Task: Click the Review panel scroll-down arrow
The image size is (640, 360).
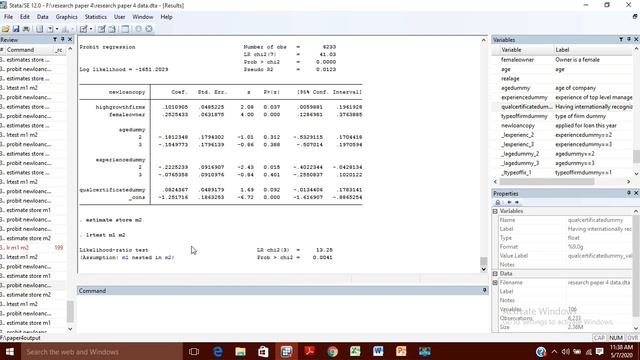Action: point(70,329)
